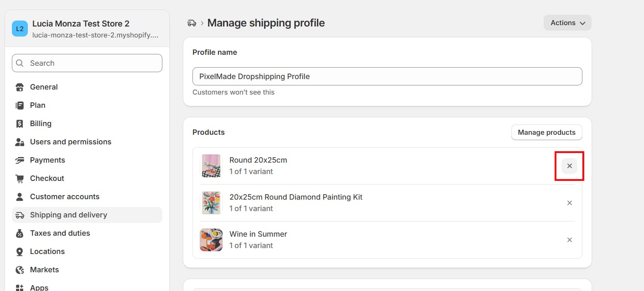The width and height of the screenshot is (644, 291).
Task: Click the Markets globe icon
Action: tap(20, 270)
